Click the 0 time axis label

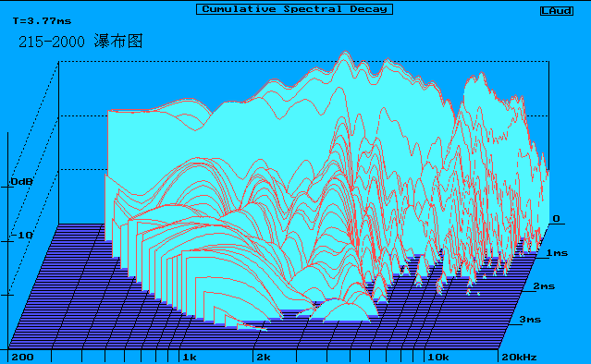point(557,219)
